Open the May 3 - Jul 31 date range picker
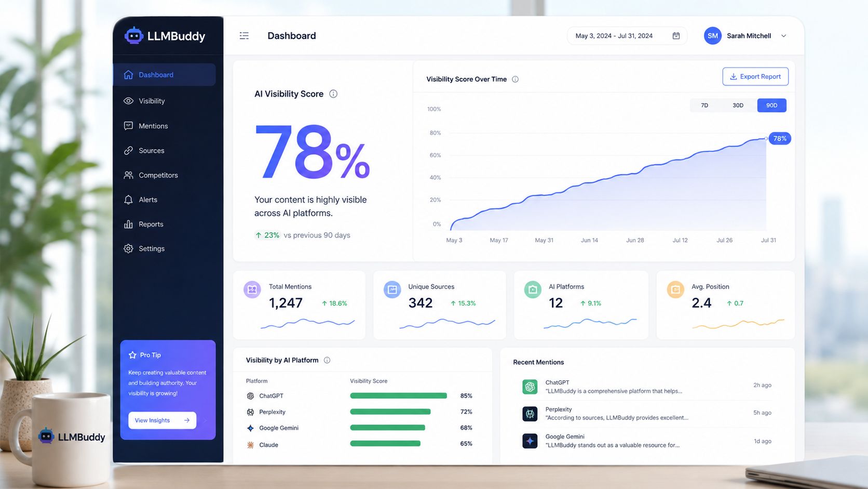This screenshot has width=868, height=489. (627, 36)
